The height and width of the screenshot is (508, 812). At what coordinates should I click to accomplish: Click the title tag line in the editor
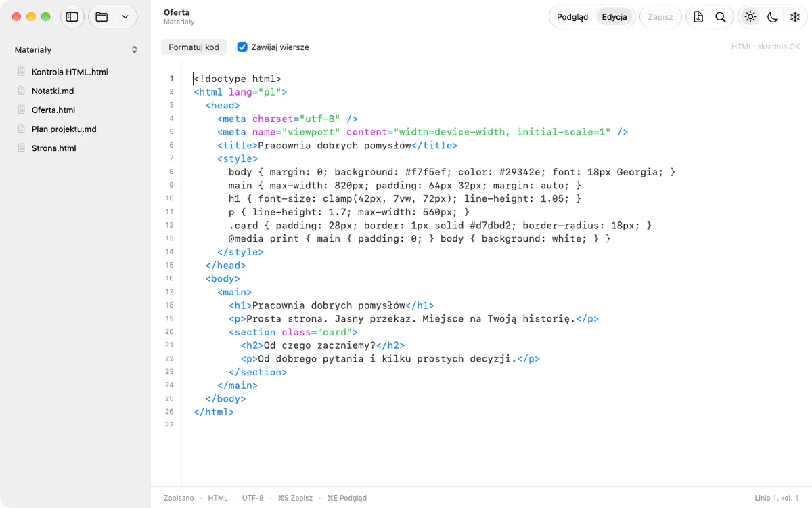(x=337, y=145)
